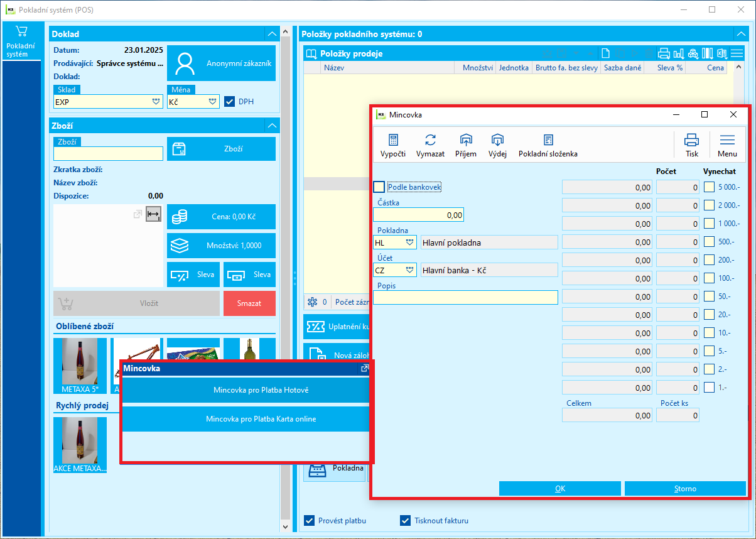This screenshot has width=756, height=539.
Task: Click the Tisk printer icon in Mincovka
Action: click(x=692, y=140)
